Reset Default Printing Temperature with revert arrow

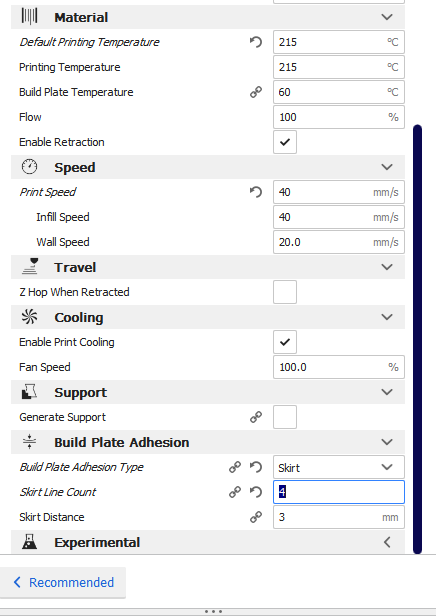click(x=256, y=42)
